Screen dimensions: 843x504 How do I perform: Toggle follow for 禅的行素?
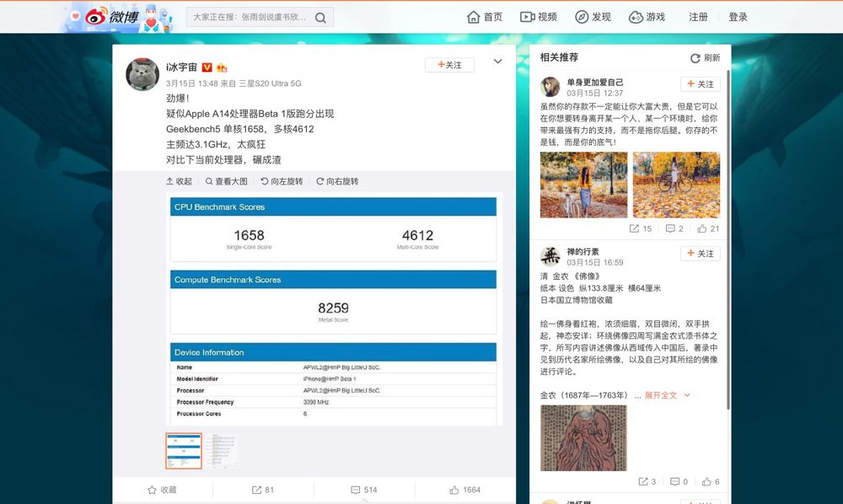click(x=701, y=253)
